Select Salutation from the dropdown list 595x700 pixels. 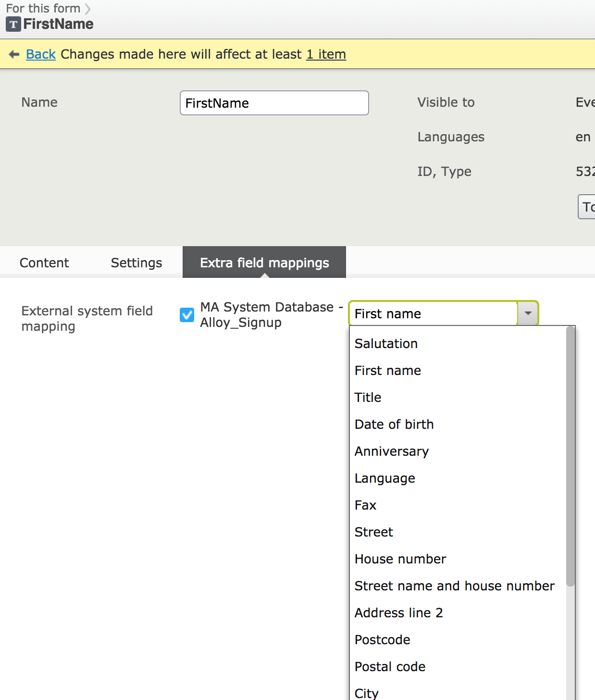(x=386, y=344)
